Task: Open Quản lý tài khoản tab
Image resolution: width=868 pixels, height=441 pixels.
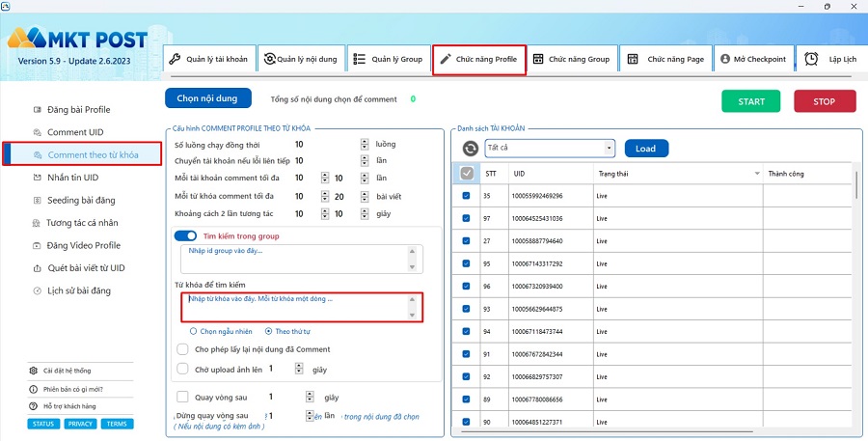Action: click(209, 59)
